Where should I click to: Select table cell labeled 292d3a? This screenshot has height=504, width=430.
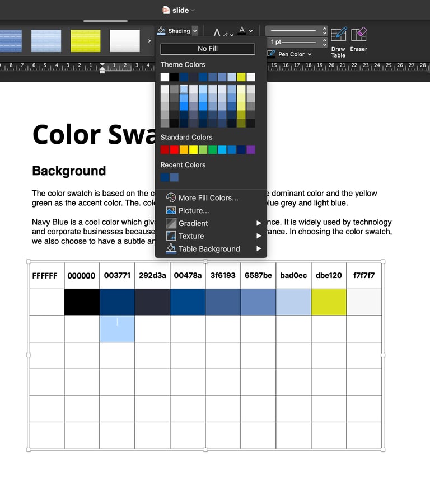[152, 276]
